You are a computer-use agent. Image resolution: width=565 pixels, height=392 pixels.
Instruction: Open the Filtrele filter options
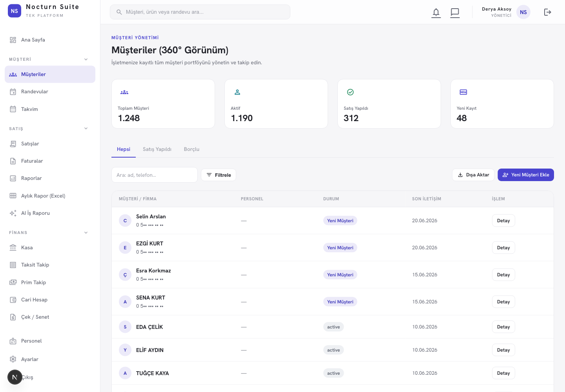(219, 175)
